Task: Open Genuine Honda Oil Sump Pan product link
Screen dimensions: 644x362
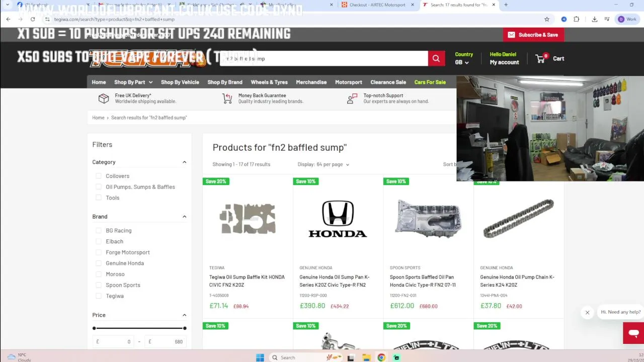Action: [x=335, y=281]
